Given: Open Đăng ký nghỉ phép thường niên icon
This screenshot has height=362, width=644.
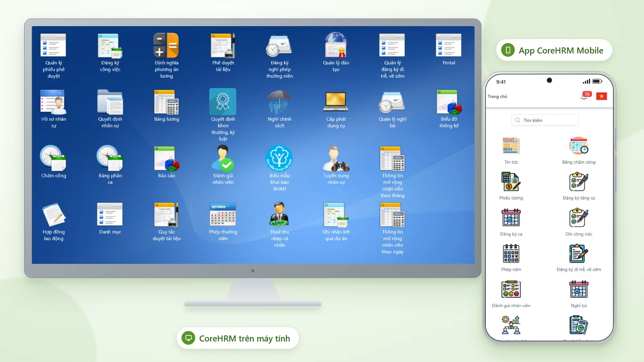Looking at the screenshot, I should click(279, 45).
